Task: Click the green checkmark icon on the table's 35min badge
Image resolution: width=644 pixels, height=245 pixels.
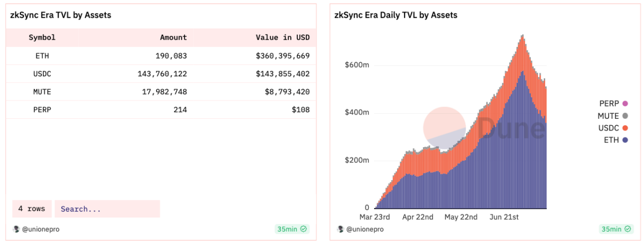Action: (304, 229)
